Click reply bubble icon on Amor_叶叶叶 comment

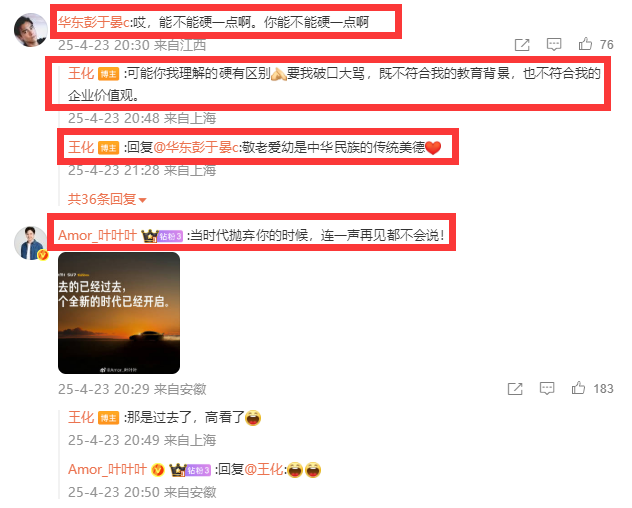547,388
